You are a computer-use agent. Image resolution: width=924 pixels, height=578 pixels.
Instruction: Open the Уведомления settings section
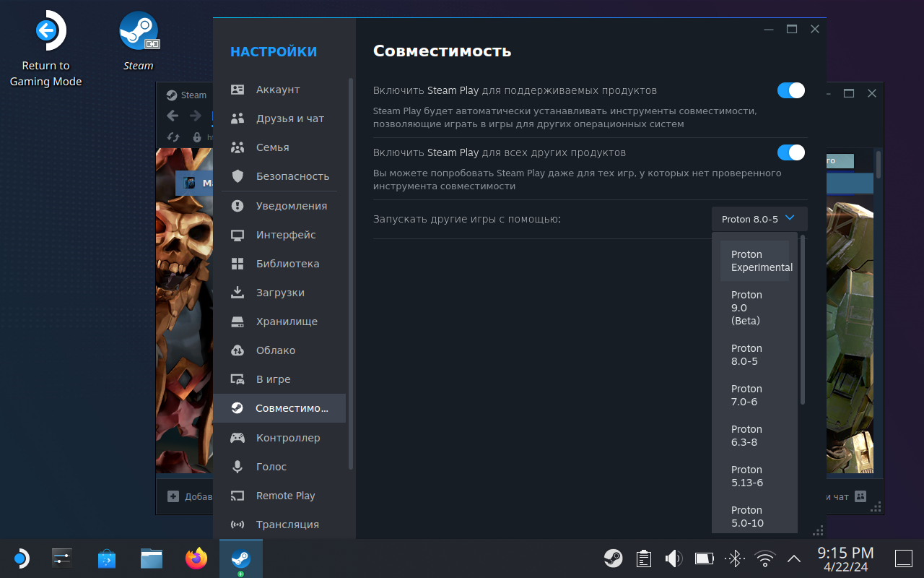click(279, 206)
